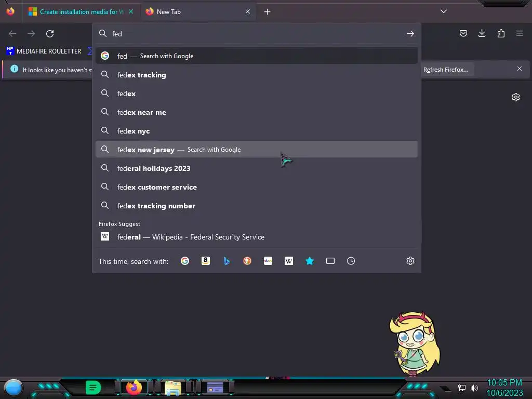Image resolution: width=532 pixels, height=399 pixels.
Task: Open volume control in system tray
Action: [474, 388]
